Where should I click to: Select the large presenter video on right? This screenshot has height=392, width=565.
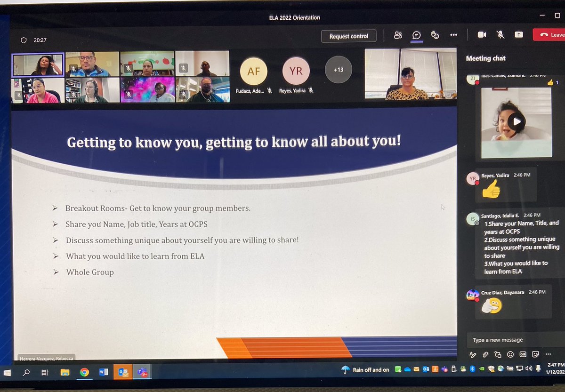pos(411,73)
